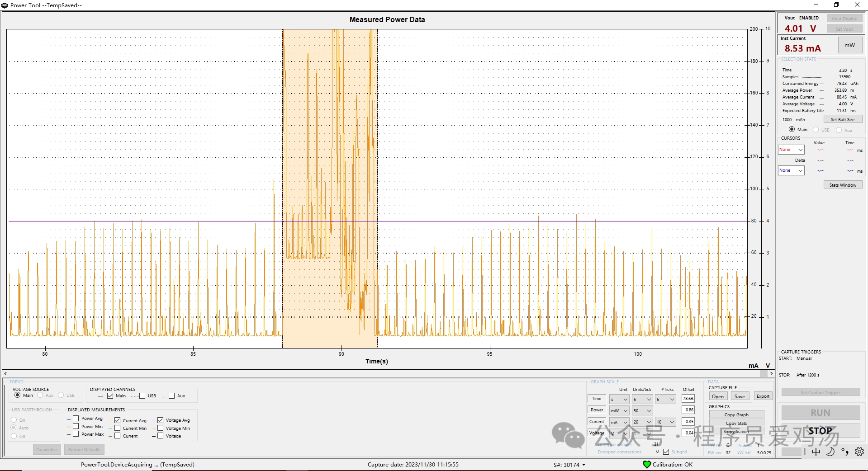Click the Current row label button
This screenshot has height=471, width=868.
click(597, 421)
